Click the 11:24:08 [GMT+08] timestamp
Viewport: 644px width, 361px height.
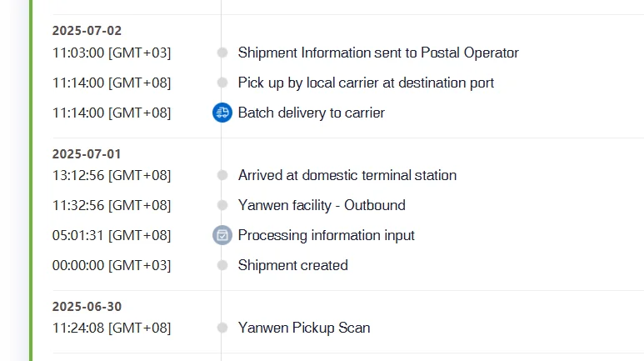[111, 328]
